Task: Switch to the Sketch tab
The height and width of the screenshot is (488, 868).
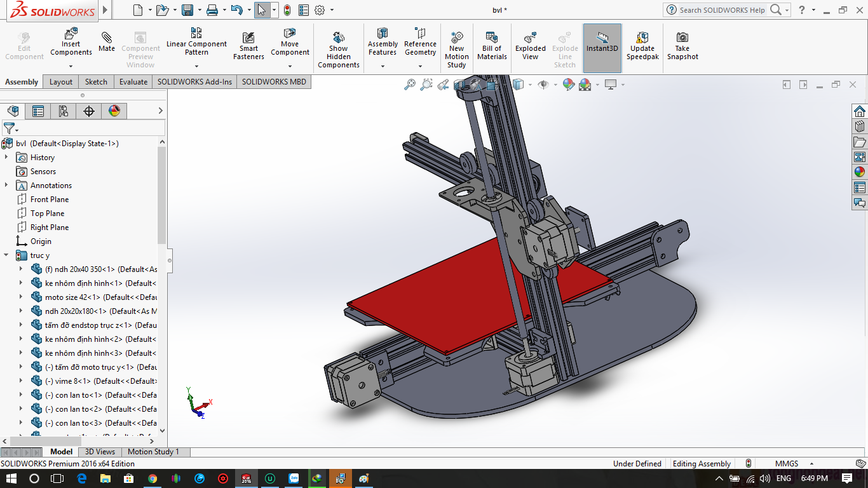Action: click(x=96, y=82)
